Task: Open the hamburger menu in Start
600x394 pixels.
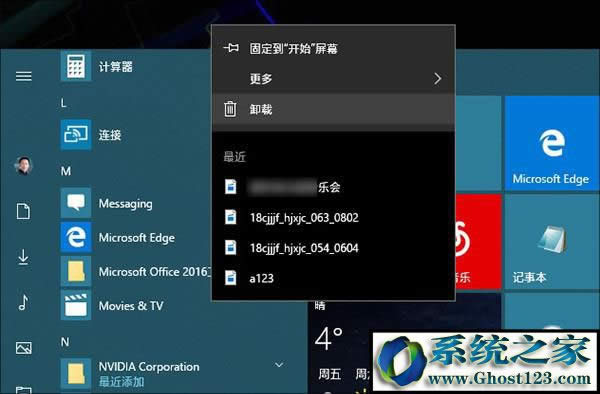Action: pos(24,77)
